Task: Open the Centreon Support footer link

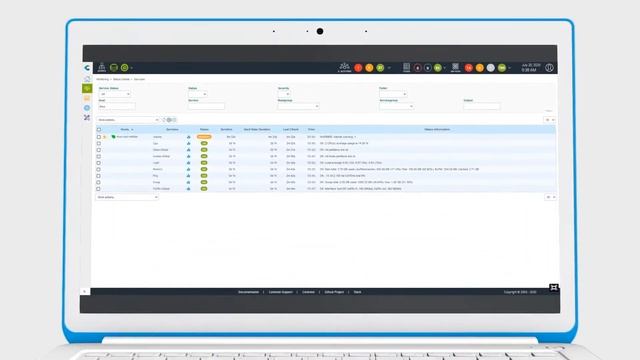Action: (280, 292)
